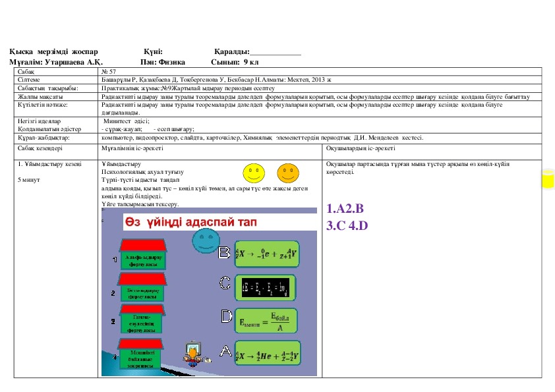Click the word дағдыланады.

coord(121,113)
